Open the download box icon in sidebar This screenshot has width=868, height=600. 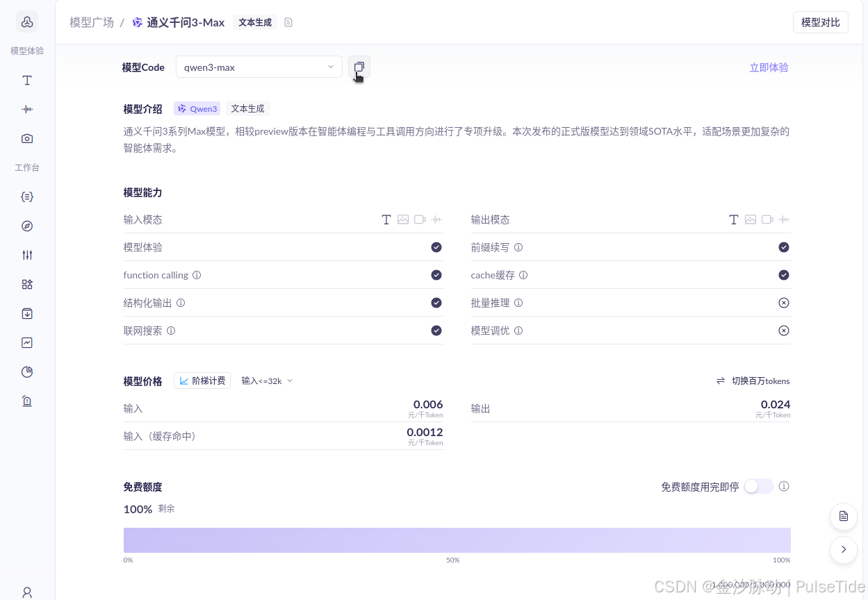tap(27, 313)
